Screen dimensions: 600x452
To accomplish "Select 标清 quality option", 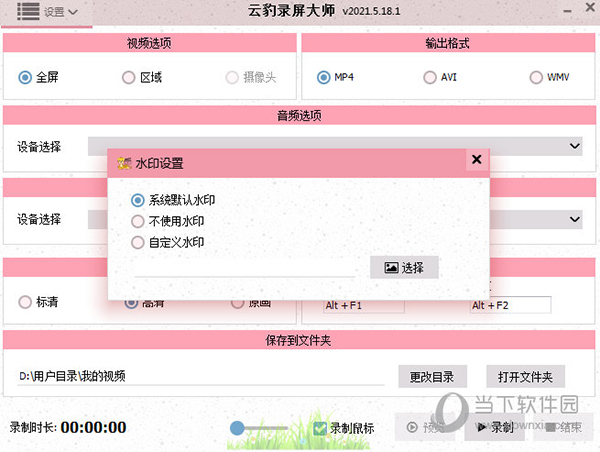I will pyautogui.click(x=38, y=302).
